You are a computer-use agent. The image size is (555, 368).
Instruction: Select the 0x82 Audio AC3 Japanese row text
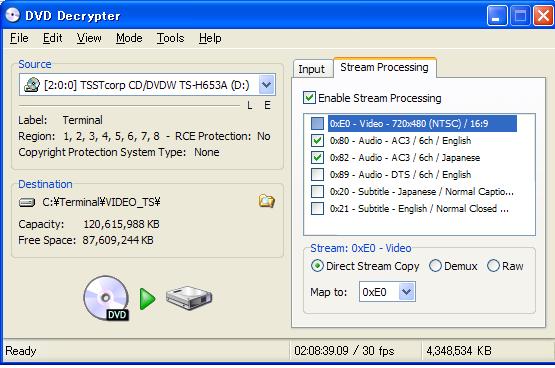(x=405, y=157)
